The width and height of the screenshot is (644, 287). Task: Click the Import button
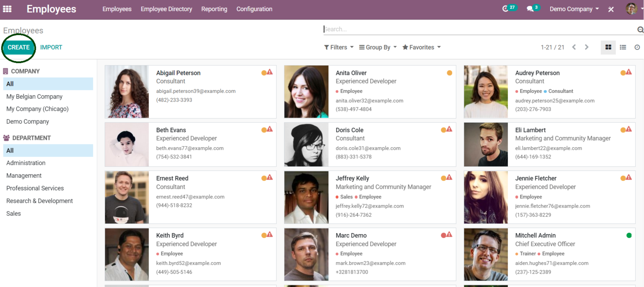click(51, 47)
